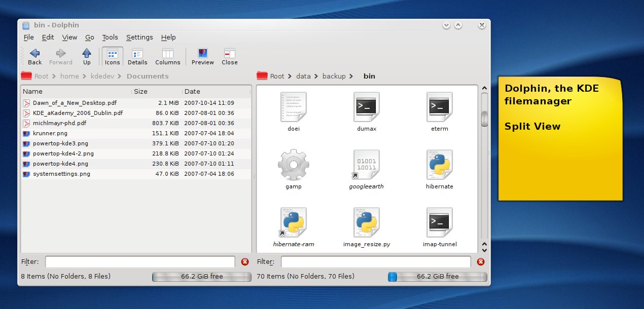Click the red Root folder icon in right pane
644x309 pixels.
[262, 76]
